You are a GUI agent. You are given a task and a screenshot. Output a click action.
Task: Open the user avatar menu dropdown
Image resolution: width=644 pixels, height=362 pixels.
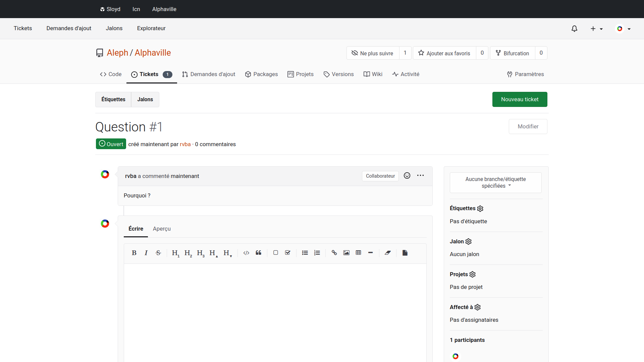click(623, 29)
